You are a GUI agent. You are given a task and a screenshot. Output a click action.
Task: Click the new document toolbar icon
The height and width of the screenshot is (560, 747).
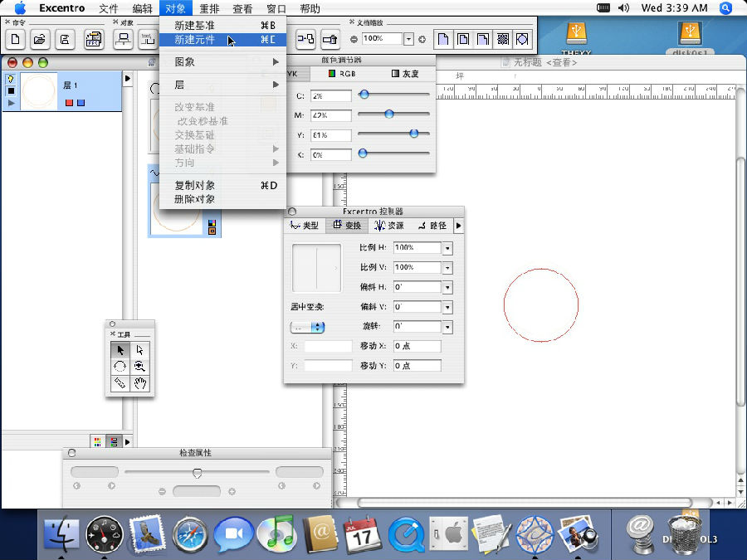tap(14, 39)
